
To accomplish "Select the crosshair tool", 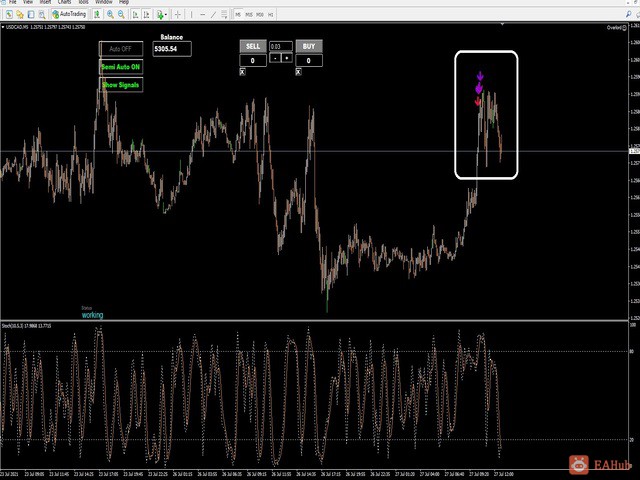I will (178, 15).
